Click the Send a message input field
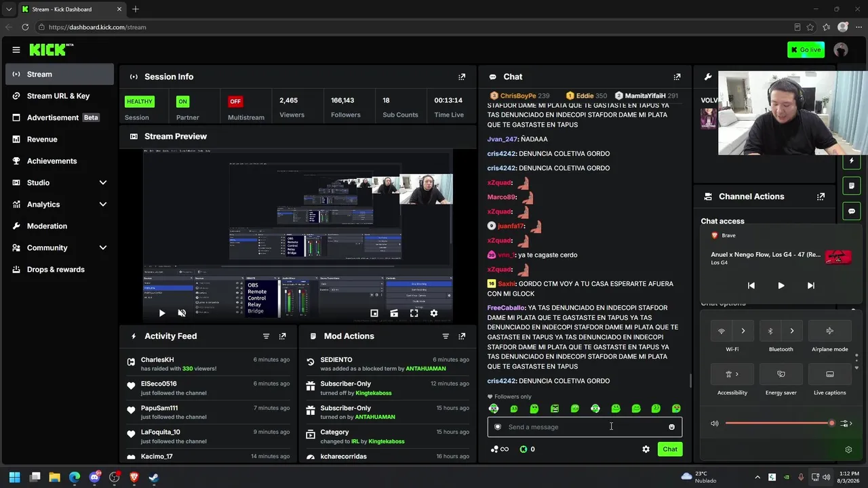The width and height of the screenshot is (868, 488). pyautogui.click(x=585, y=427)
